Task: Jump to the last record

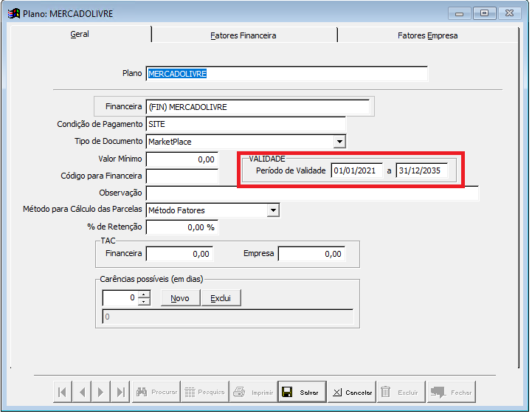Action: click(x=120, y=392)
